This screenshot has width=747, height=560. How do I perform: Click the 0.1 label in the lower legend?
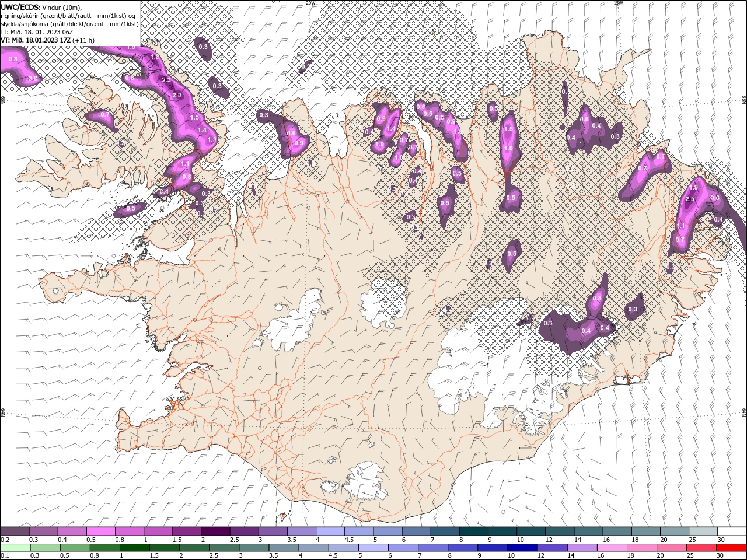click(x=5, y=555)
